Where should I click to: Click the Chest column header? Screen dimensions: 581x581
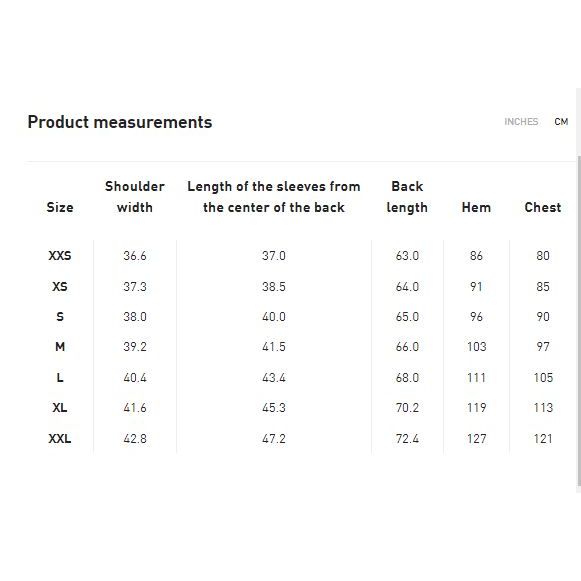(543, 207)
